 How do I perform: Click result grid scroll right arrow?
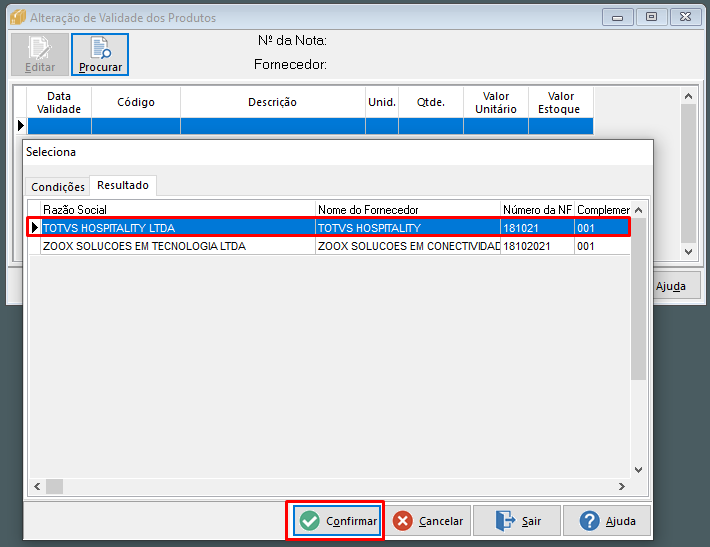[x=622, y=486]
